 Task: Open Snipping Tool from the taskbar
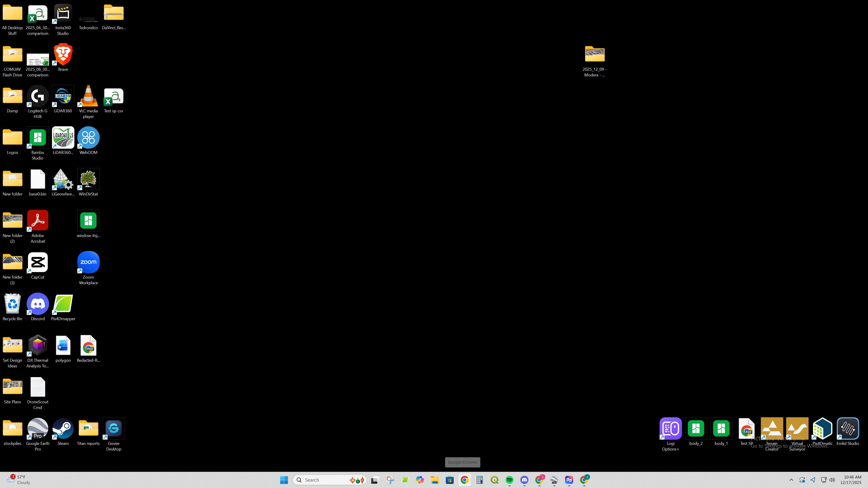pos(390,480)
